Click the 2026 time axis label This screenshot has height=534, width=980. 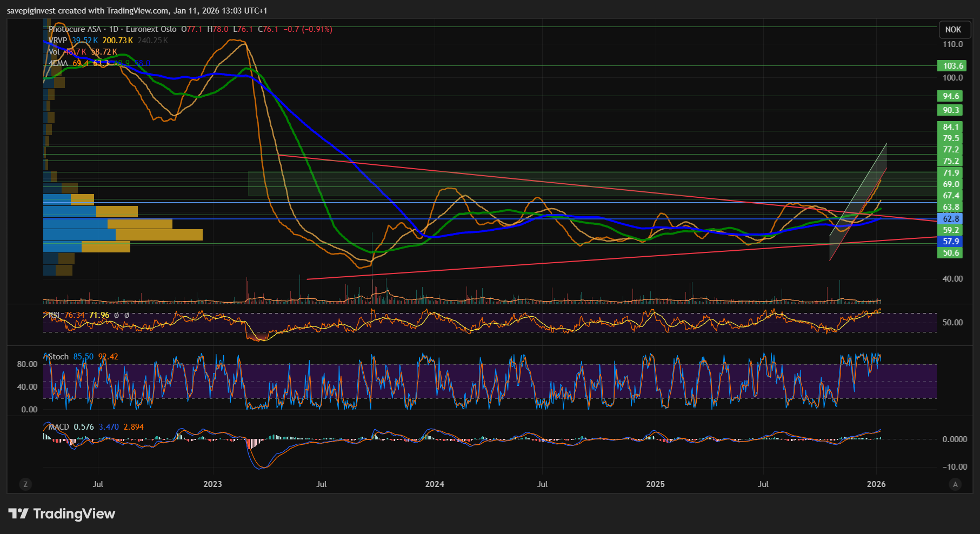tap(876, 484)
